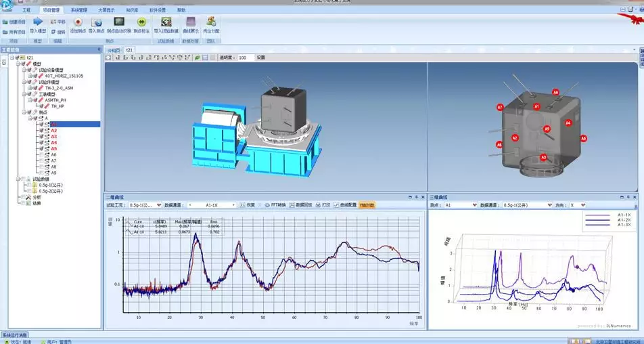Check the 0.5g-1(公开) test data box

[29, 185]
